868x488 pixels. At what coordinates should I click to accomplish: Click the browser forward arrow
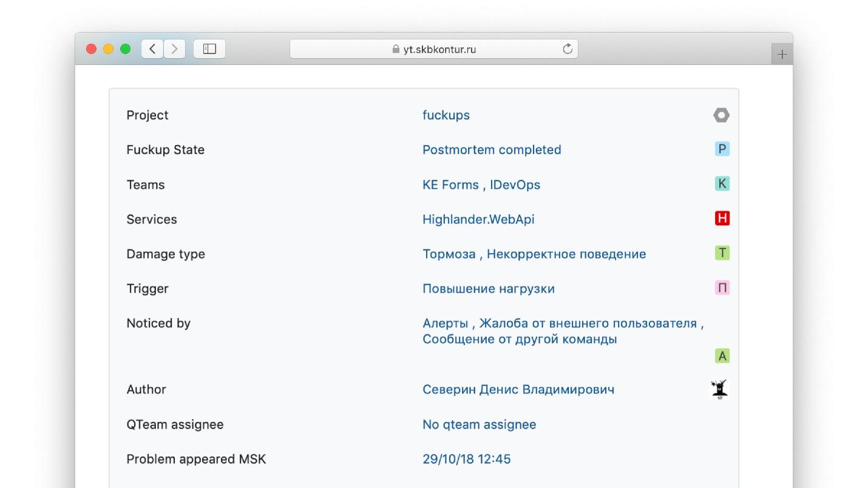[x=174, y=49]
